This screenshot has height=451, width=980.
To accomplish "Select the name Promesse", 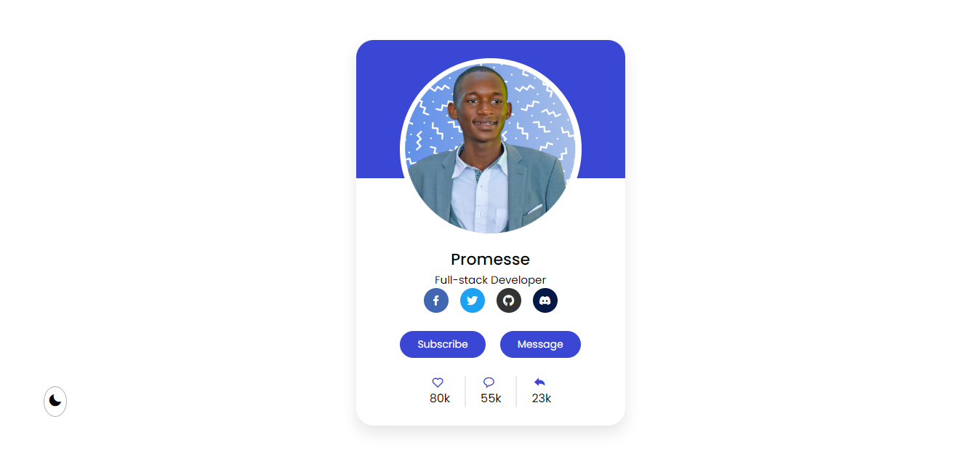I will (491, 260).
